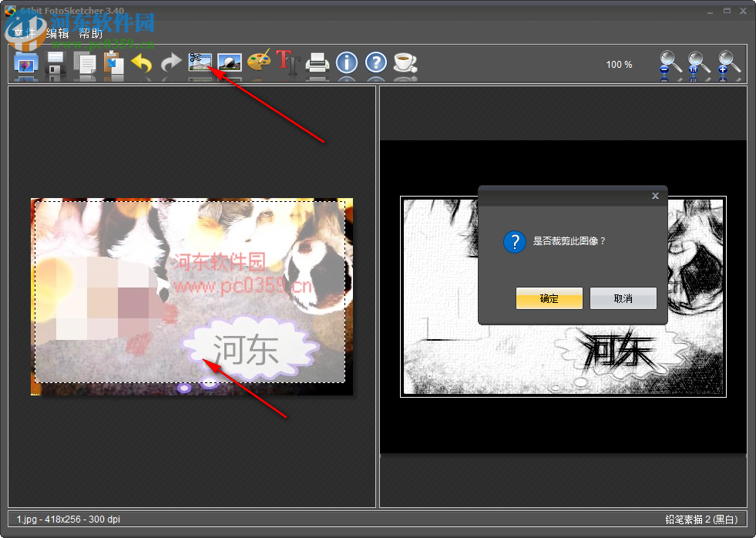Undo with the yellow back arrow

(142, 64)
